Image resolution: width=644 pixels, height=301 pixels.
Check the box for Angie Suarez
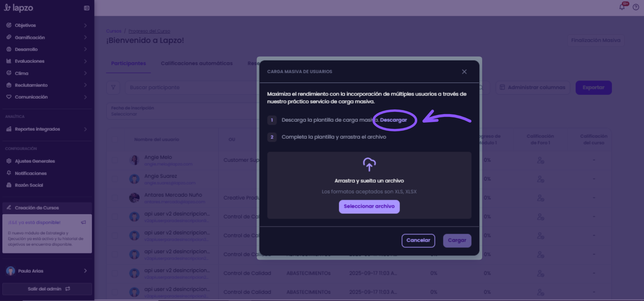click(x=115, y=179)
